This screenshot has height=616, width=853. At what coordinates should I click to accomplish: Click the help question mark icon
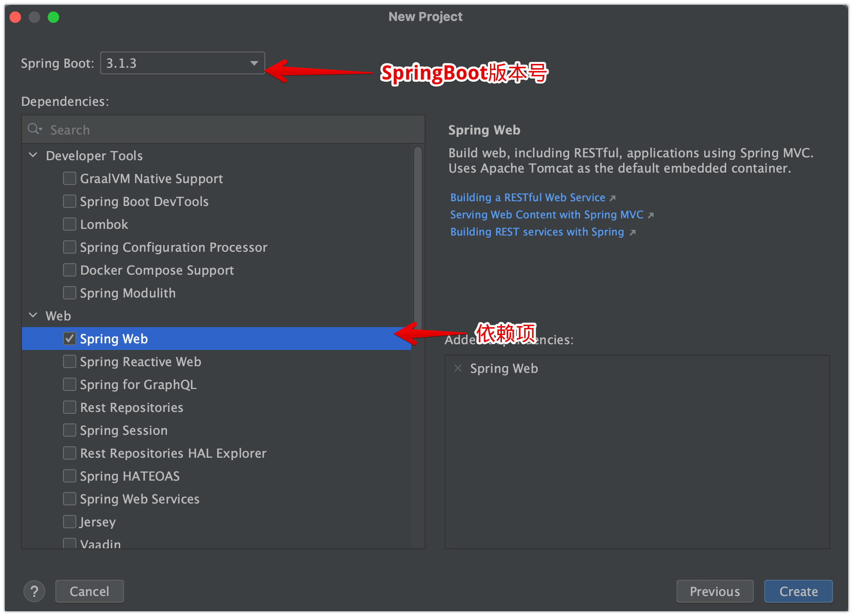pyautogui.click(x=34, y=591)
